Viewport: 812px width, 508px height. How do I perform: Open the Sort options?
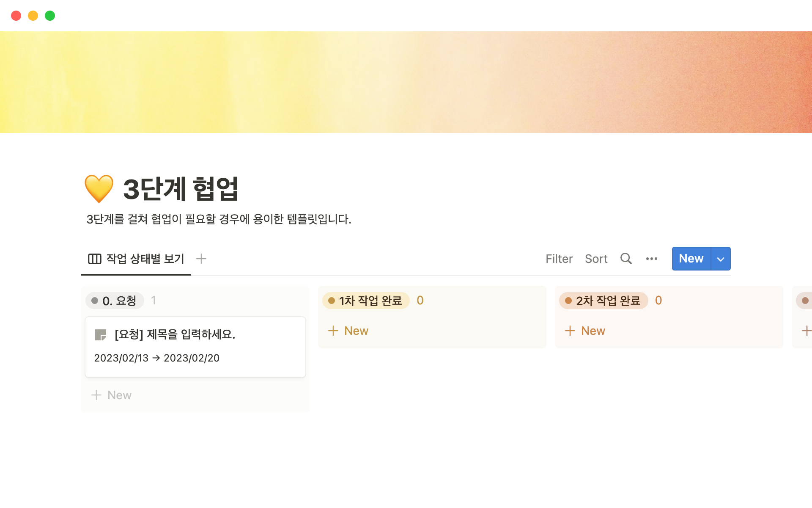tap(596, 259)
